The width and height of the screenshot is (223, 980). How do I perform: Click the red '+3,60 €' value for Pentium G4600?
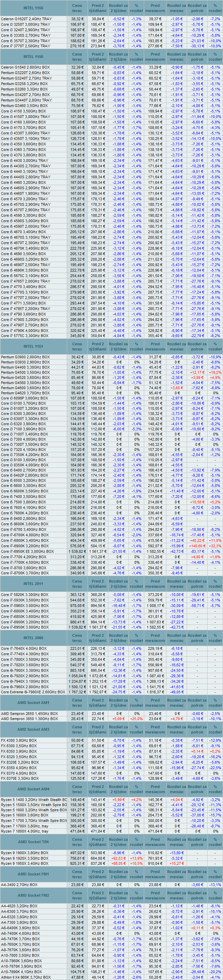point(177,388)
